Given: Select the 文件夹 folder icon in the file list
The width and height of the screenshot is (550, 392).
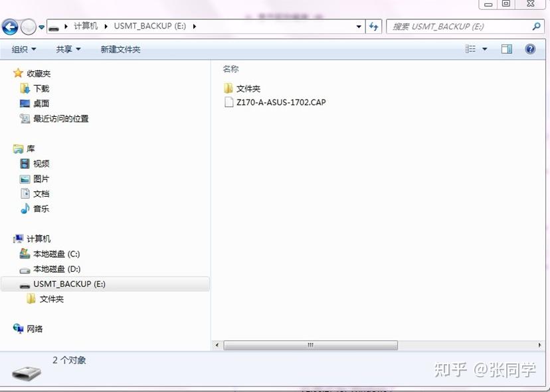Looking at the screenshot, I should (x=229, y=88).
